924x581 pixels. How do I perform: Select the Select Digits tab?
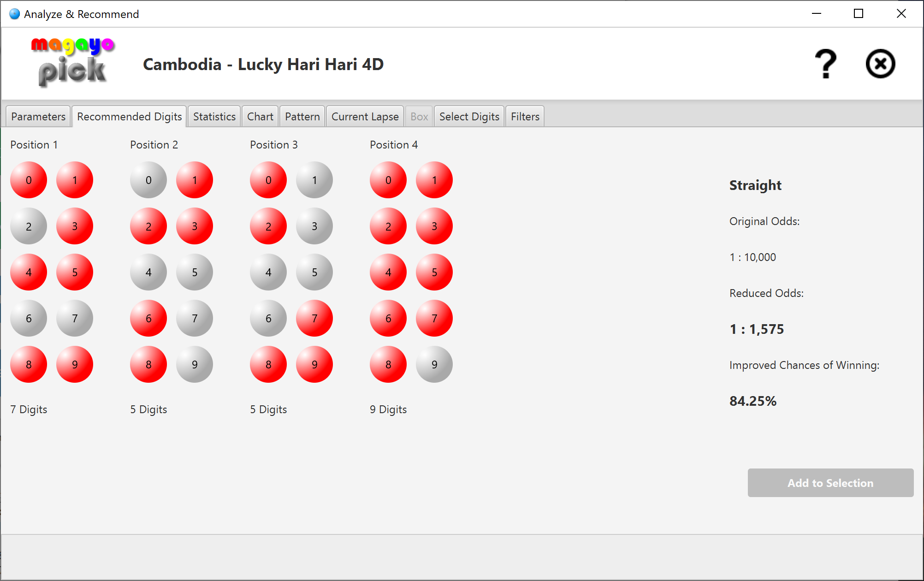pyautogui.click(x=469, y=117)
